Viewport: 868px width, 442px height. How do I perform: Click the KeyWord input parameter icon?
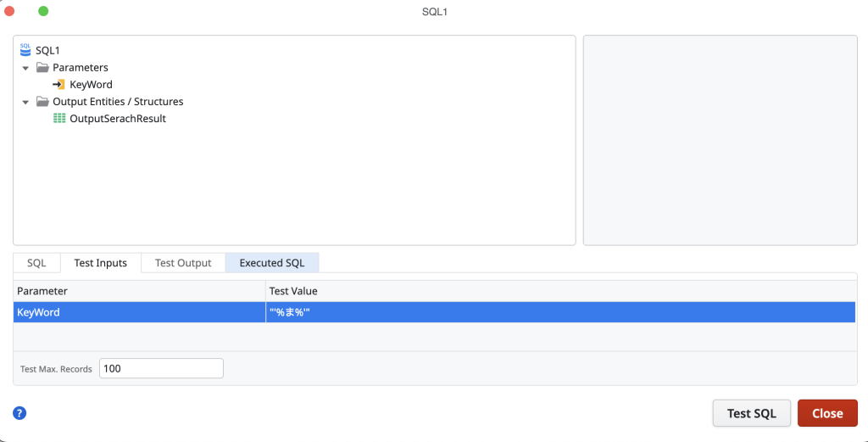coord(59,85)
